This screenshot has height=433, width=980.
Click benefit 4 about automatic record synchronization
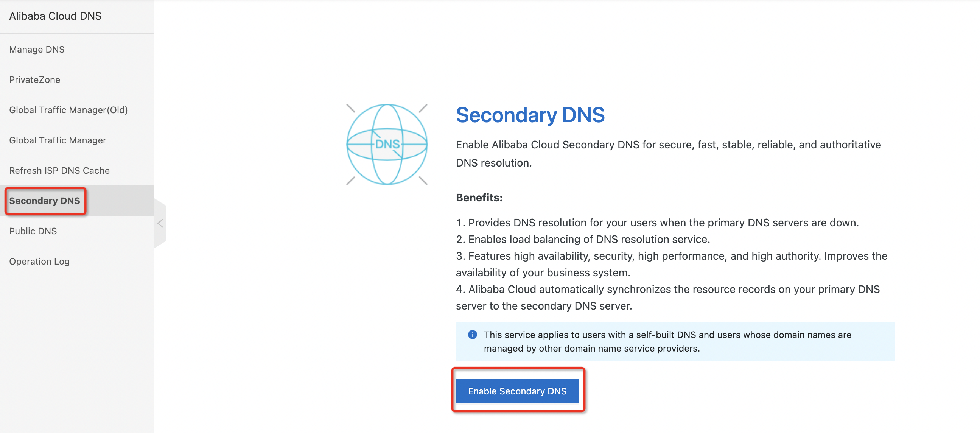point(668,297)
